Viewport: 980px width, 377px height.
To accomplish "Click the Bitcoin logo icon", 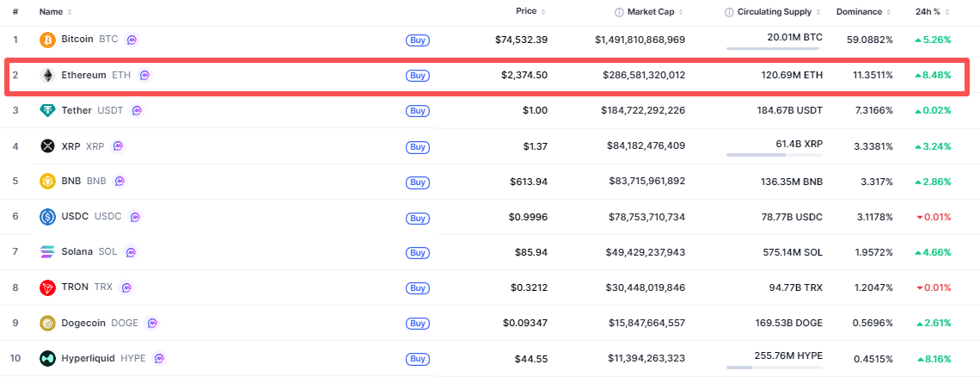I will (48, 40).
